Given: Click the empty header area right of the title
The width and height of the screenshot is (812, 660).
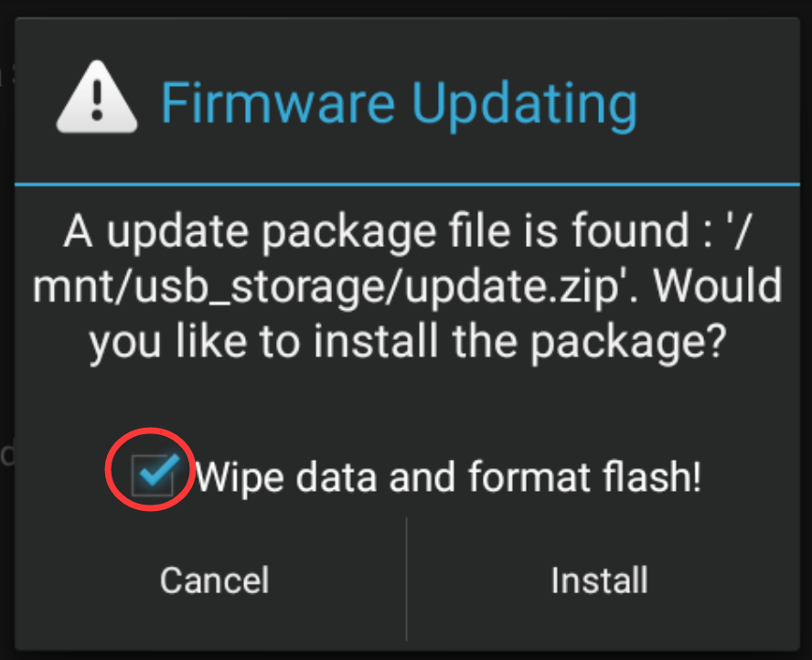Looking at the screenshot, I should pyautogui.click(x=722, y=103).
